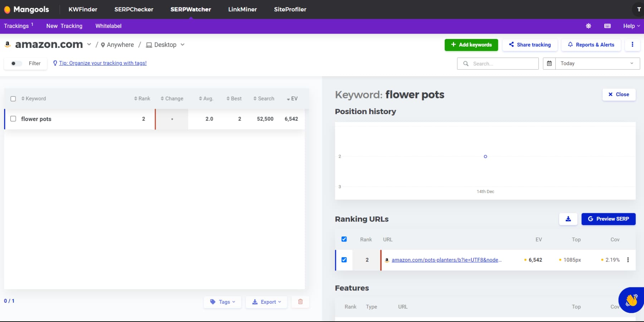
Task: Open the three-dot menu on ranking URL row
Action: coord(628,260)
